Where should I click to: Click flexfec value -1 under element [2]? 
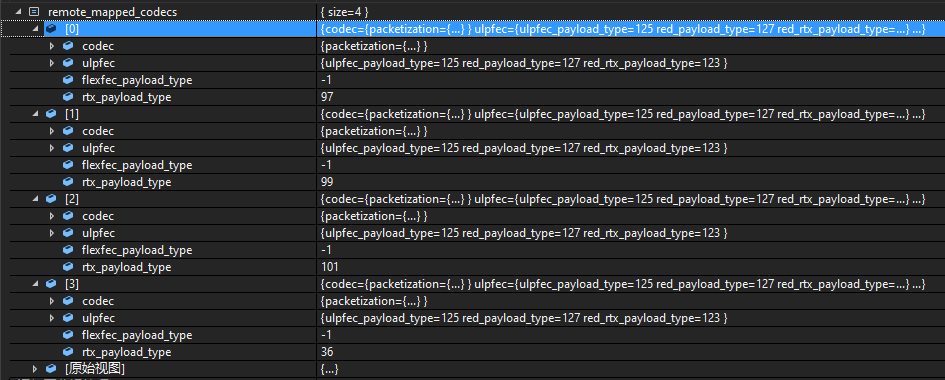coord(326,250)
